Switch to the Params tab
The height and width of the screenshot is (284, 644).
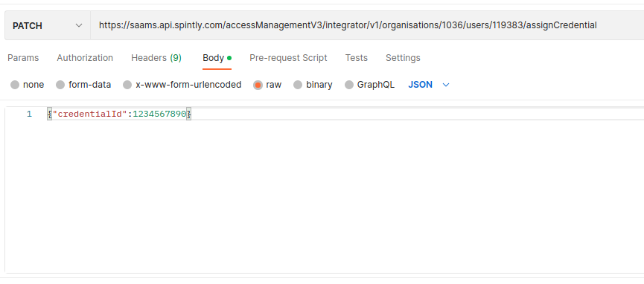tap(23, 58)
